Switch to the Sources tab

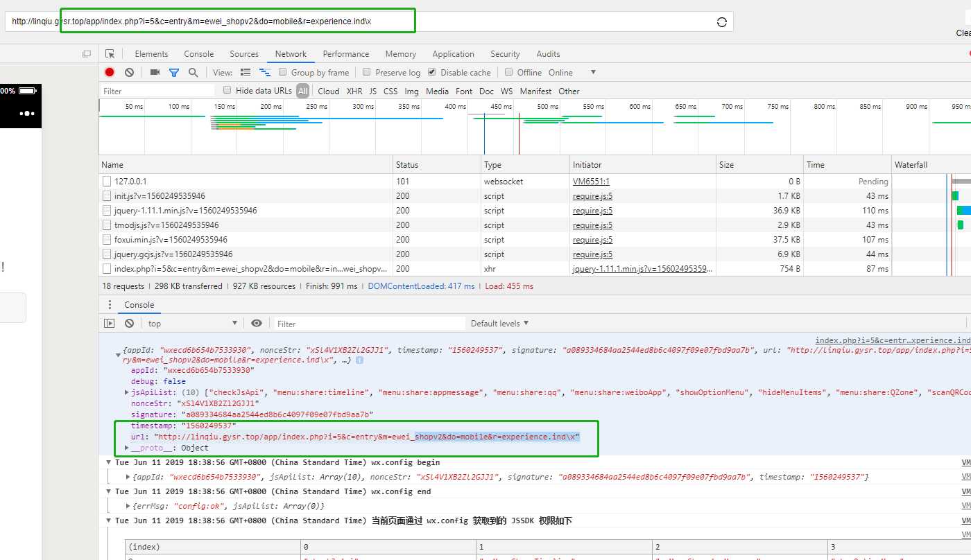tap(244, 54)
